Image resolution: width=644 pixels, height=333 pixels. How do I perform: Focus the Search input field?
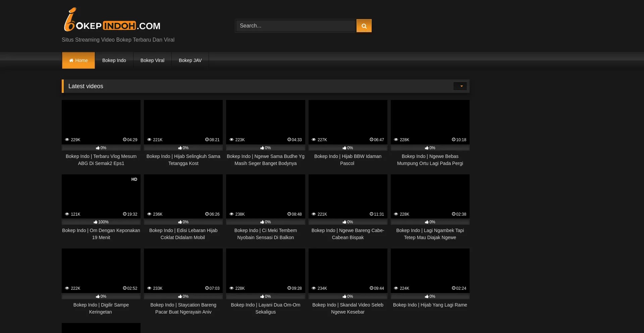pyautogui.click(x=296, y=26)
